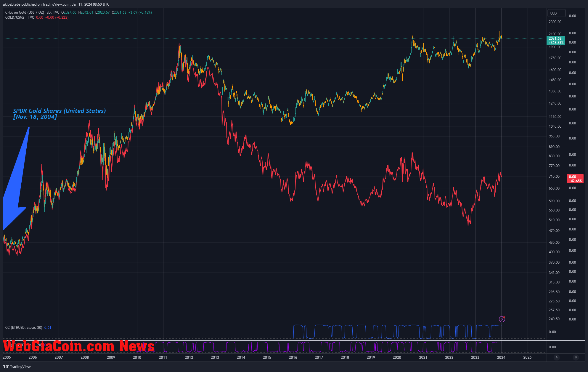Screen dimensions: 588x372
Task: Click the 2011 label on time axis
Action: coord(163,357)
